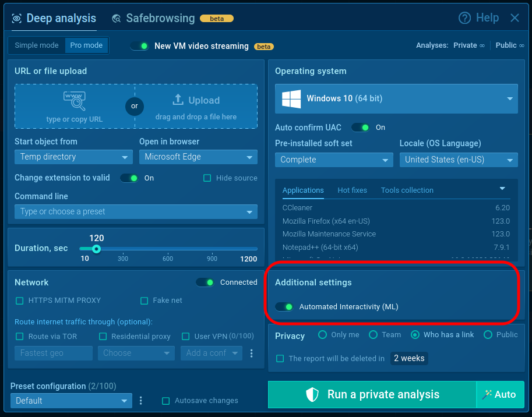Expand the Open in browser dropdown

198,157
